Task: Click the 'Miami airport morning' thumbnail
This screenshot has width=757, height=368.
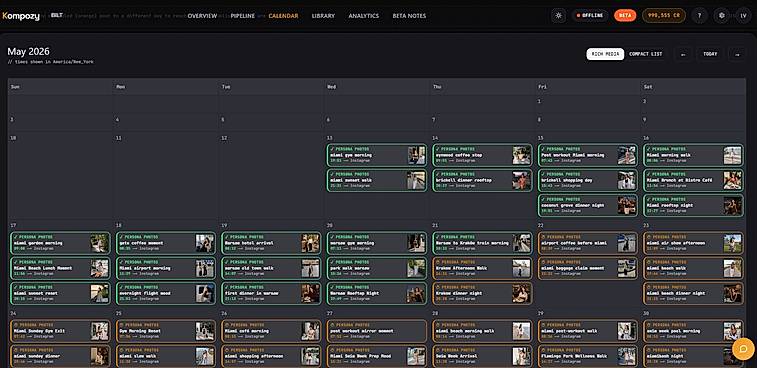Action: point(205,268)
